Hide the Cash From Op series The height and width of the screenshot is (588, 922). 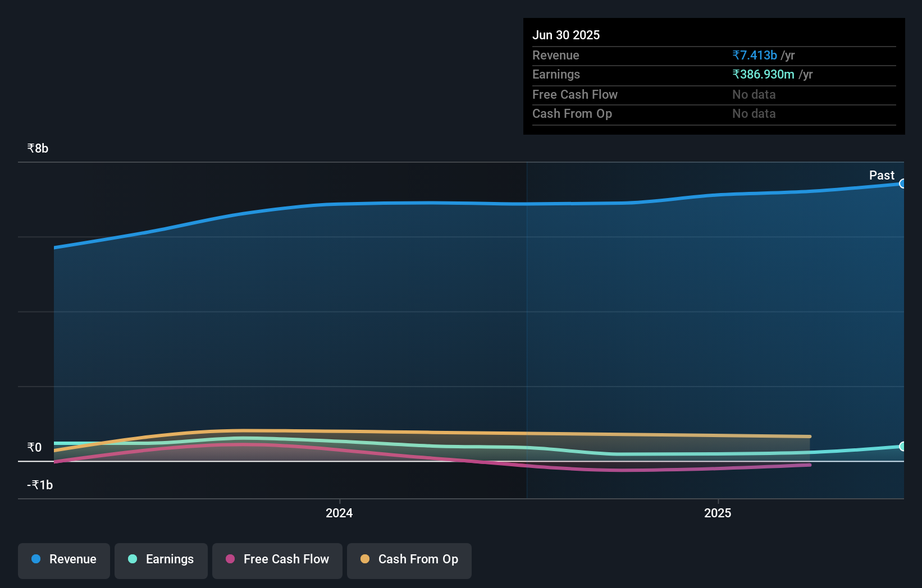(409, 561)
